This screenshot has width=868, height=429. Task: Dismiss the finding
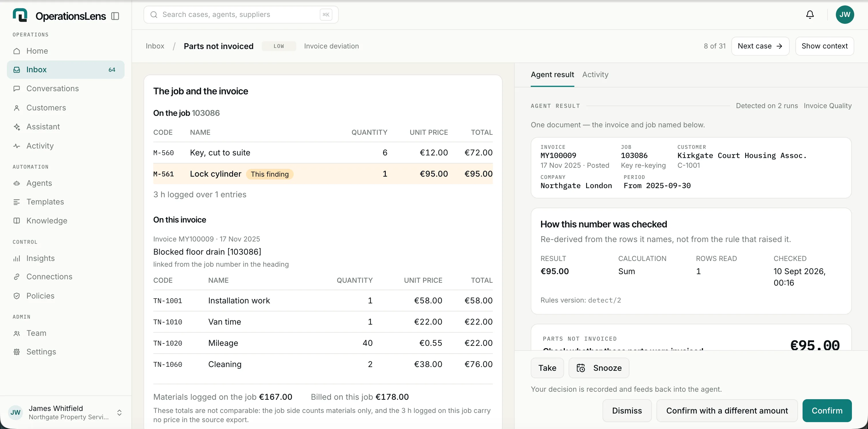pyautogui.click(x=627, y=410)
